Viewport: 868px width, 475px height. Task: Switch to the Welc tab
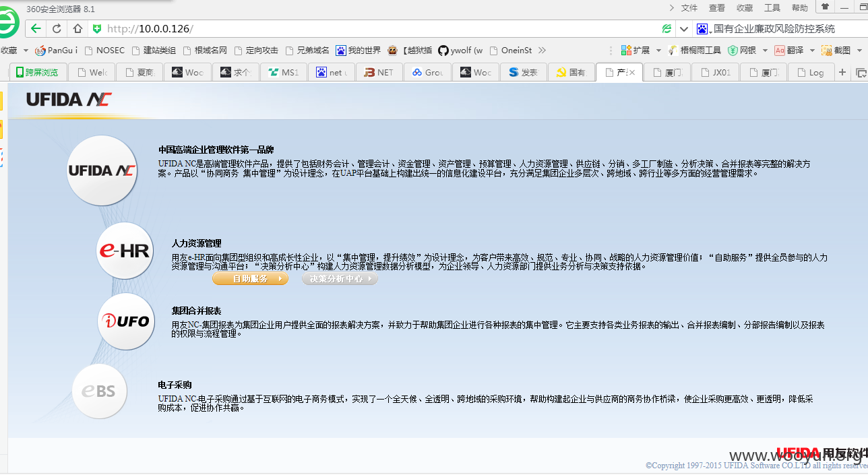coord(91,72)
